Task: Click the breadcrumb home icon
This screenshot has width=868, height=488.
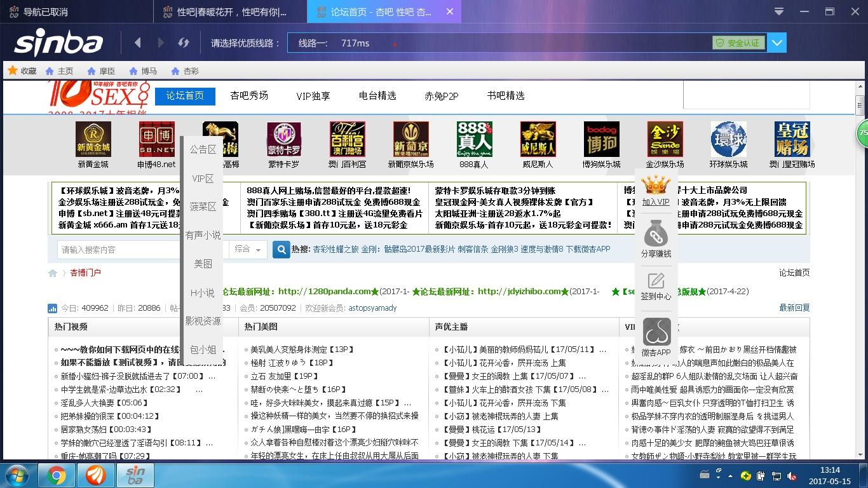Action: [x=53, y=273]
